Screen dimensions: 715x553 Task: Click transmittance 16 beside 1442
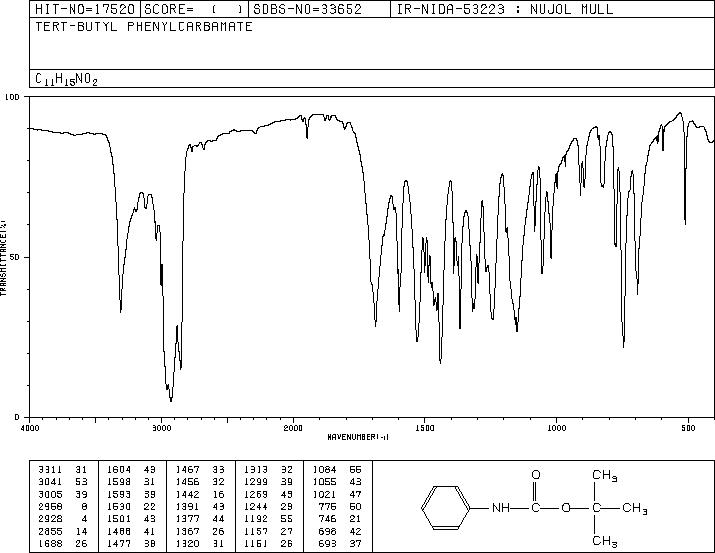tap(218, 494)
